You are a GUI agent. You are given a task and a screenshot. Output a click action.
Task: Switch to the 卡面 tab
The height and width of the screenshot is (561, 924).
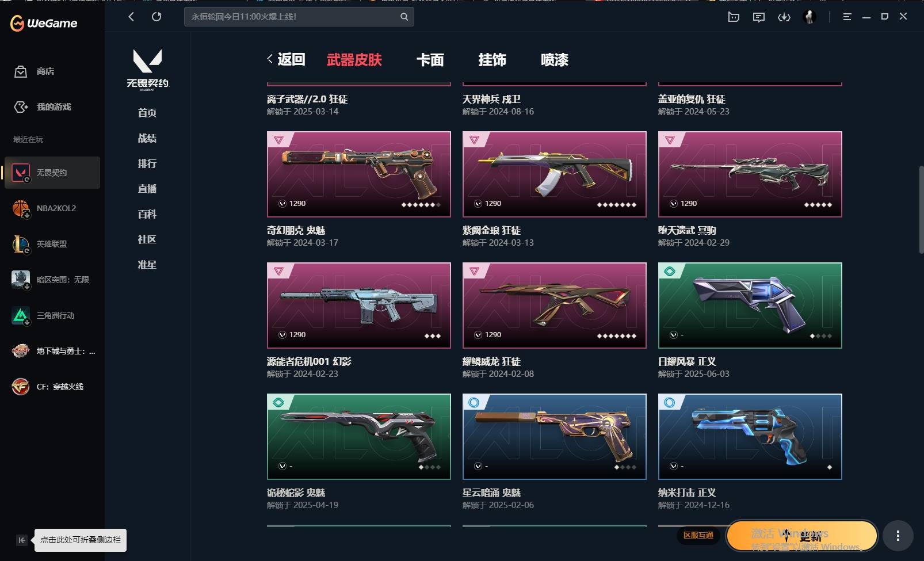(x=430, y=60)
